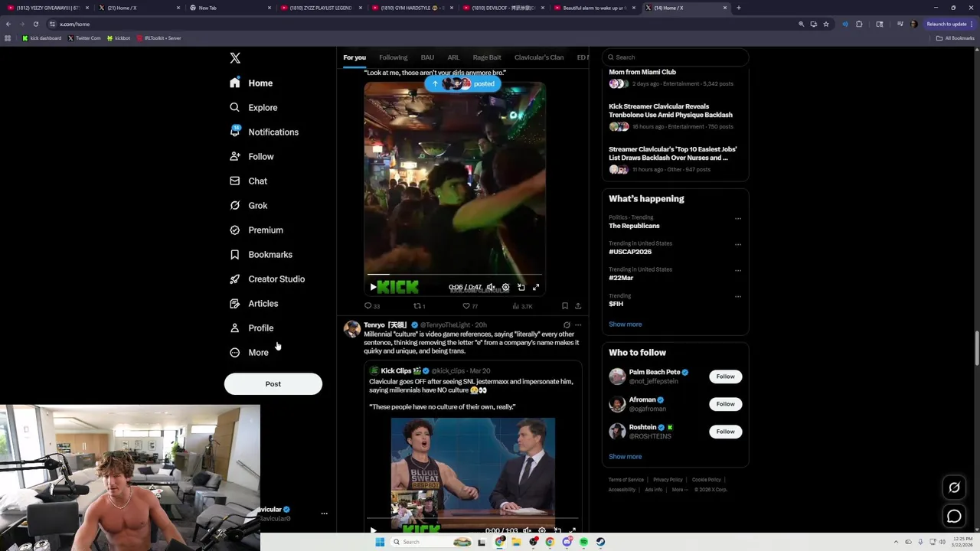
Task: Open Spotify from the taskbar
Action: [x=583, y=542]
